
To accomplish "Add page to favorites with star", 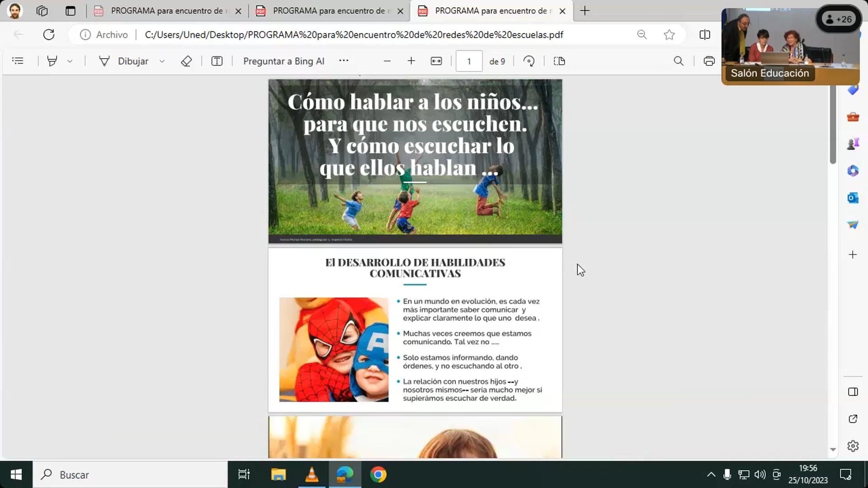I will coord(669,35).
